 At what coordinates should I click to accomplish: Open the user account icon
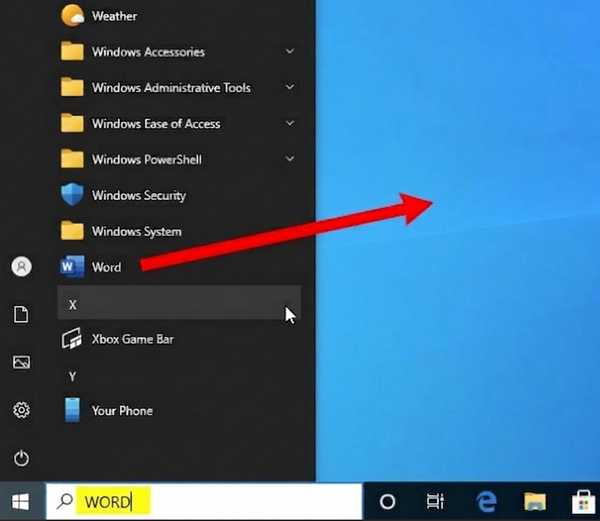point(21,266)
